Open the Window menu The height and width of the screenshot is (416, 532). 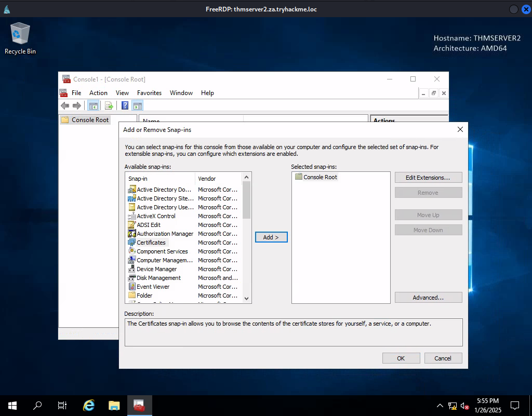pos(181,93)
